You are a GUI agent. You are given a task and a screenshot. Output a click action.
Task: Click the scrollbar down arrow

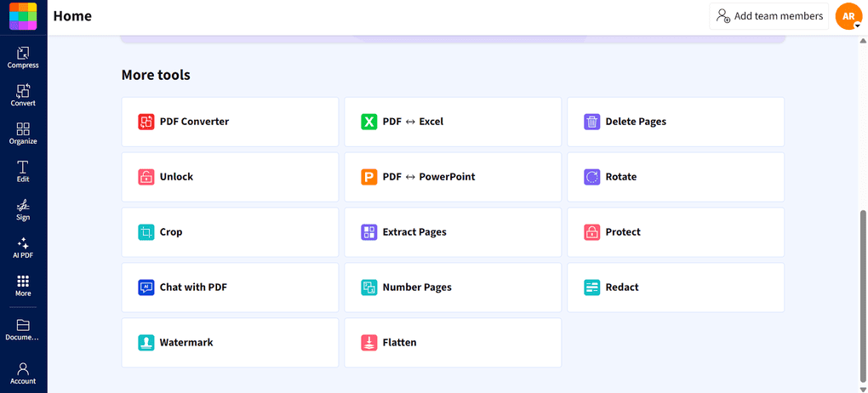click(862, 389)
